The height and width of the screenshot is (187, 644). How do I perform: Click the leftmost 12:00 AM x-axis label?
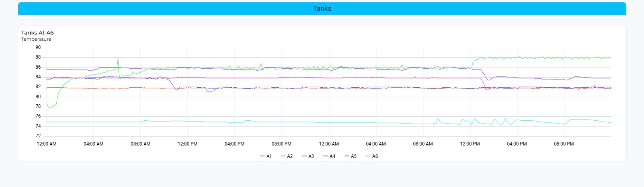click(47, 144)
